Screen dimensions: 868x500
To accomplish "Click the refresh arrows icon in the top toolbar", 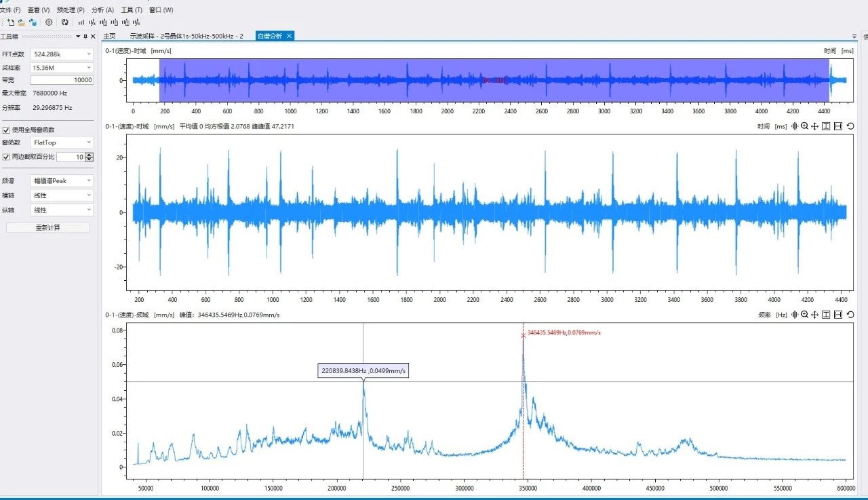I will (x=65, y=22).
